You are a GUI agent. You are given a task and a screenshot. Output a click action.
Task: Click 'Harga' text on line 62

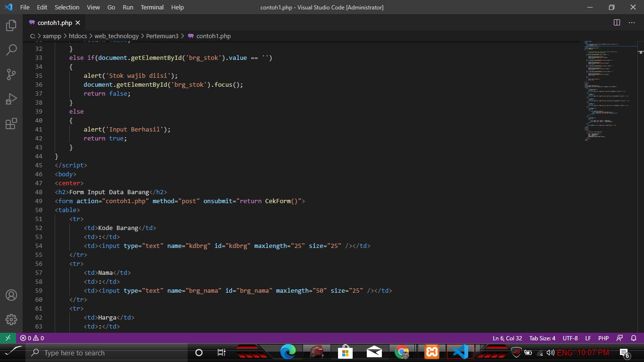click(x=107, y=317)
